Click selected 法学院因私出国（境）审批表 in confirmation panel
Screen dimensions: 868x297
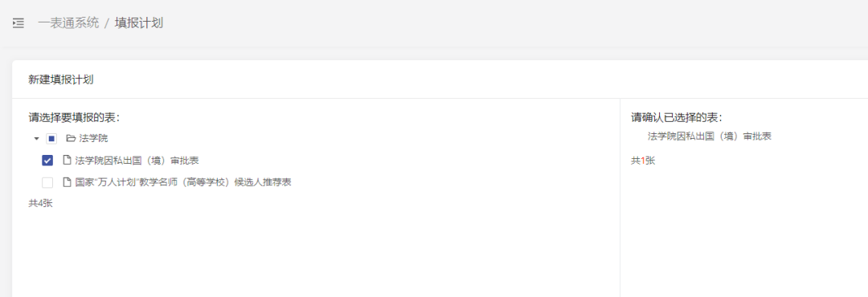(x=709, y=136)
